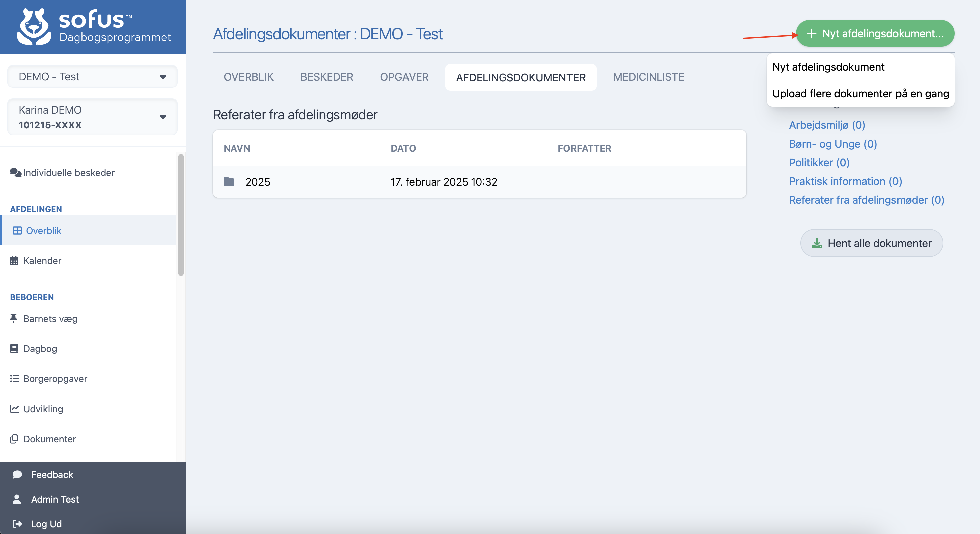This screenshot has width=980, height=534.
Task: Click the Dokumenter copy icon
Action: [x=14, y=439]
